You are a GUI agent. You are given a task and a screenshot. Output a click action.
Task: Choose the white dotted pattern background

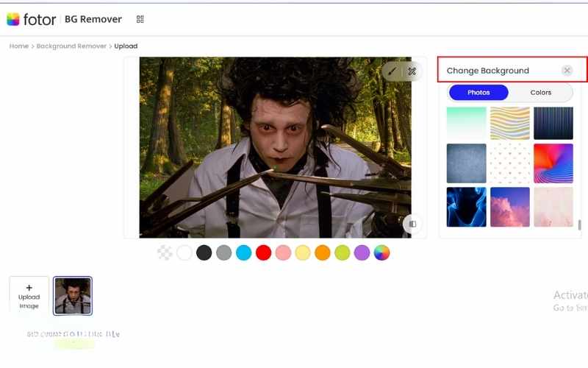tap(509, 163)
